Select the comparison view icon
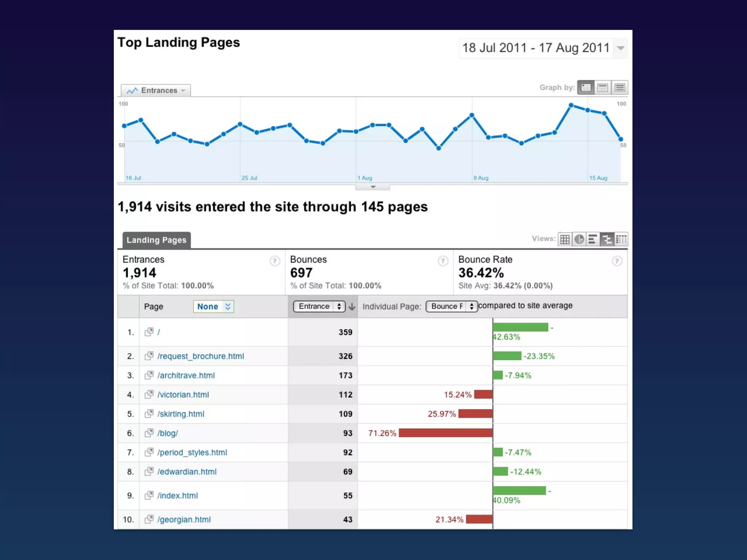Image resolution: width=747 pixels, height=560 pixels. point(607,239)
